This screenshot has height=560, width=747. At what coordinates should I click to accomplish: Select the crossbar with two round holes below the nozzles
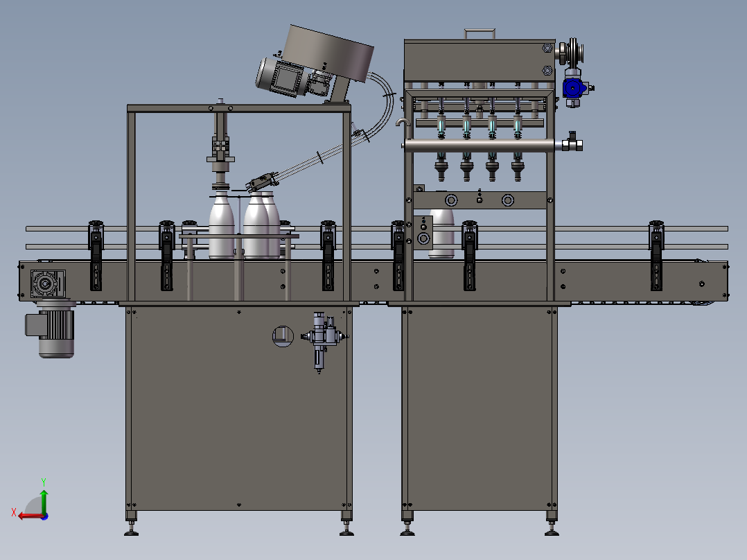pyautogui.click(x=480, y=200)
